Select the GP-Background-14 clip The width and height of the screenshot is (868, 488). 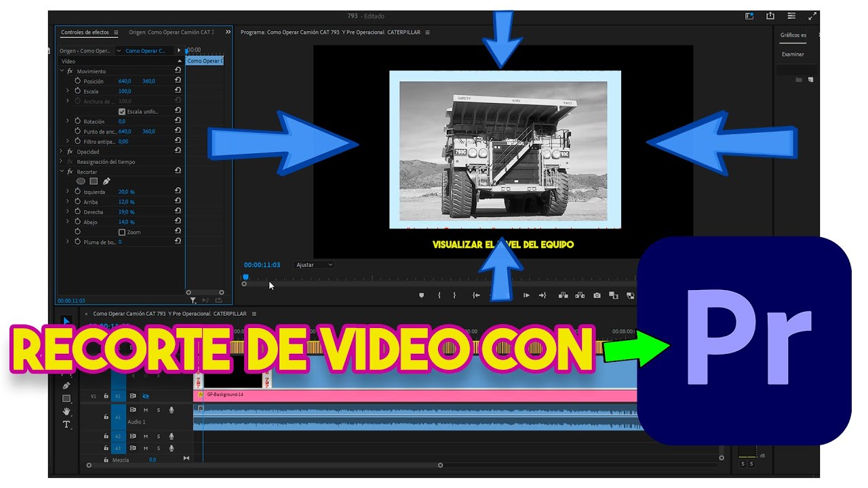415,395
